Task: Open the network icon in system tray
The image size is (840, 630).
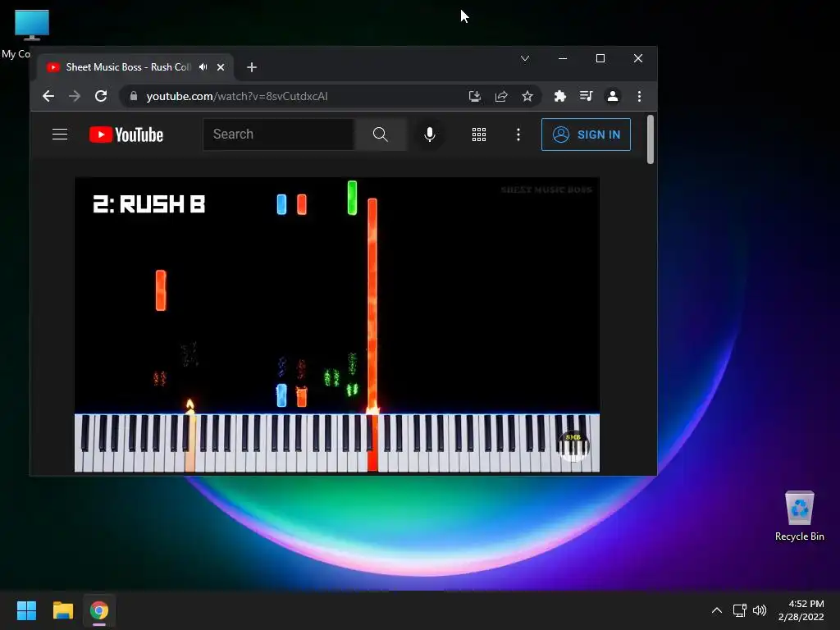Action: coord(740,610)
